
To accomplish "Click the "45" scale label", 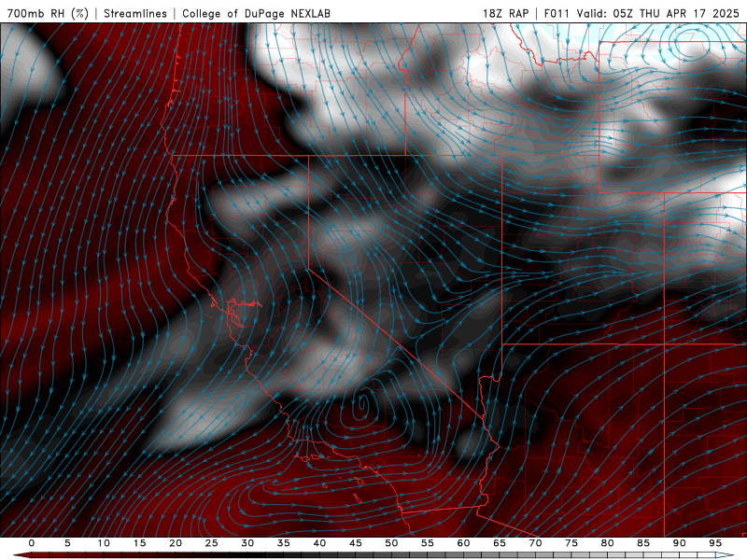I will pos(356,543).
